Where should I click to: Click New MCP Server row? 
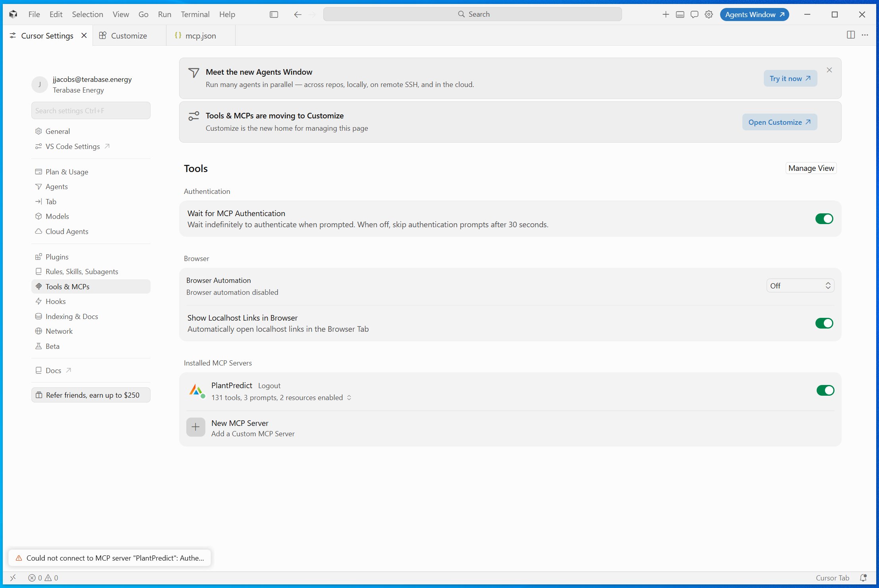tap(510, 428)
